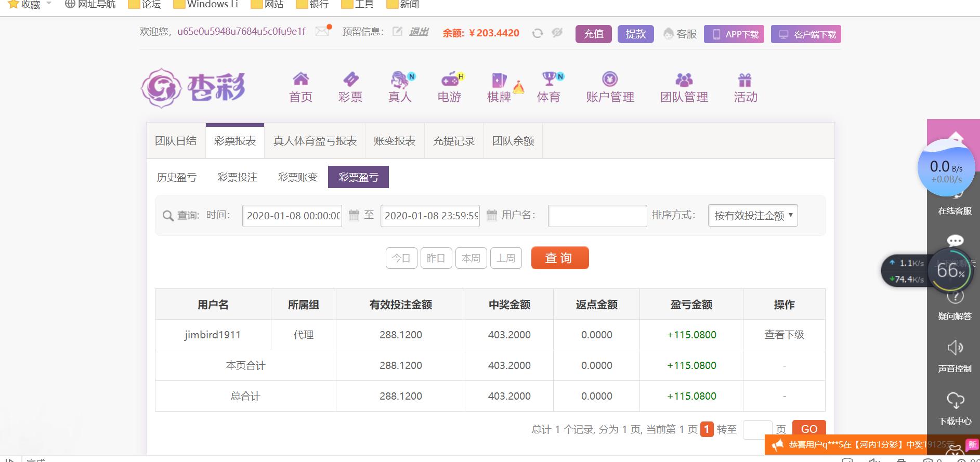Open 下载中心 cloud download icon
Image resolution: width=980 pixels, height=462 pixels.
pyautogui.click(x=955, y=401)
